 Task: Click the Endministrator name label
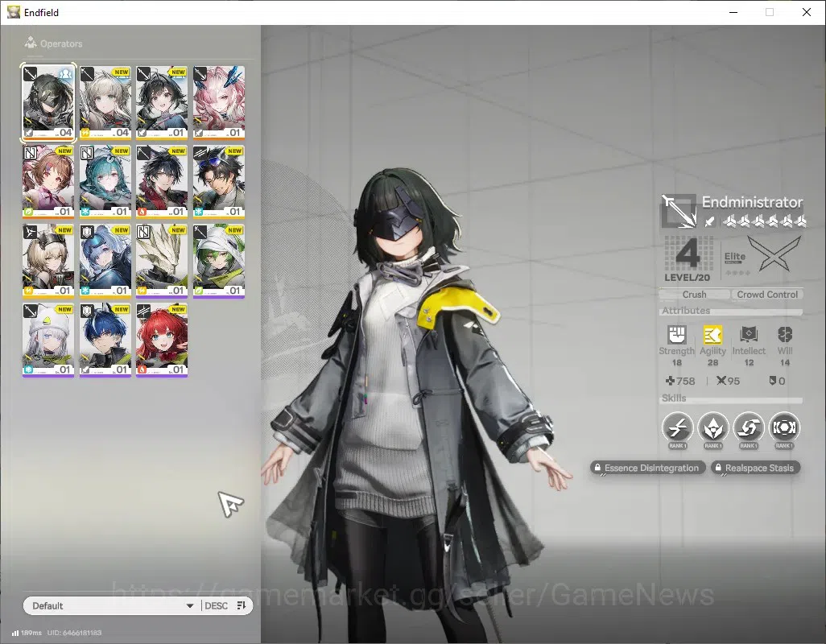coord(752,202)
